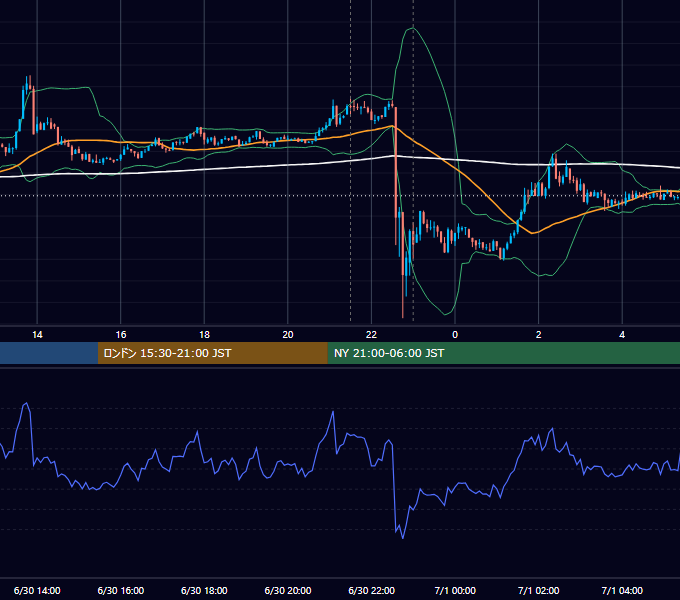Image resolution: width=680 pixels, height=600 pixels.
Task: Select the 0 hour label on upper axis
Action: tap(455, 335)
